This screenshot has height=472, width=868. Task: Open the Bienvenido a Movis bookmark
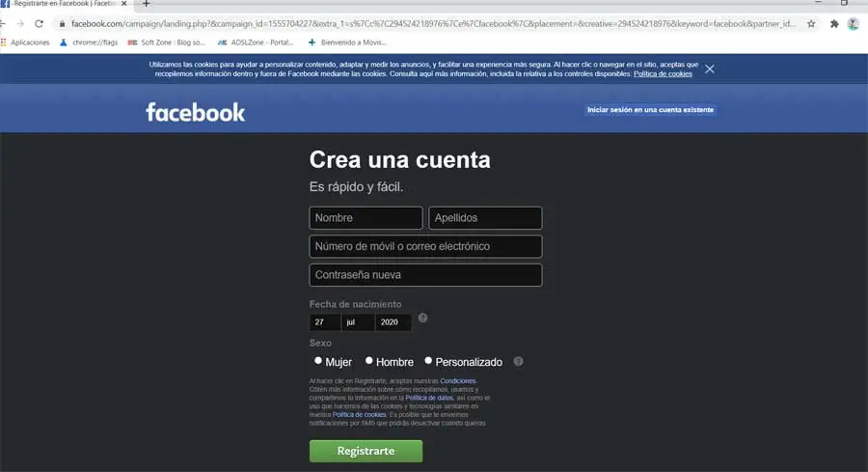(347, 42)
